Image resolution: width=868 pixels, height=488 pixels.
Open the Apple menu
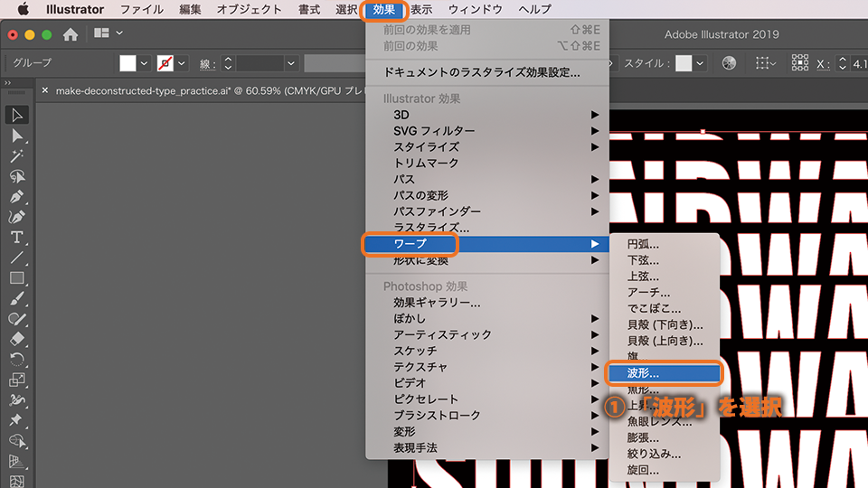(x=24, y=9)
